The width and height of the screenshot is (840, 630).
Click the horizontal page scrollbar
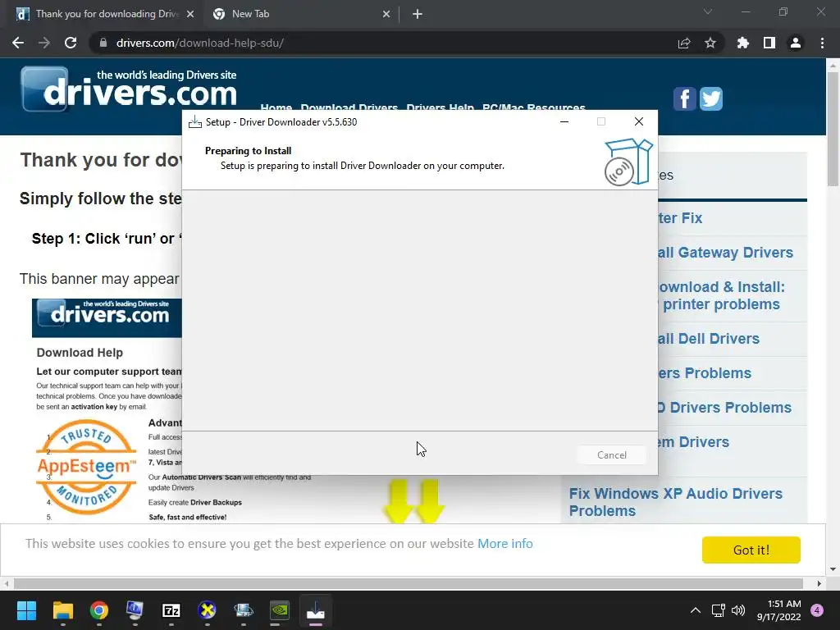click(x=409, y=583)
